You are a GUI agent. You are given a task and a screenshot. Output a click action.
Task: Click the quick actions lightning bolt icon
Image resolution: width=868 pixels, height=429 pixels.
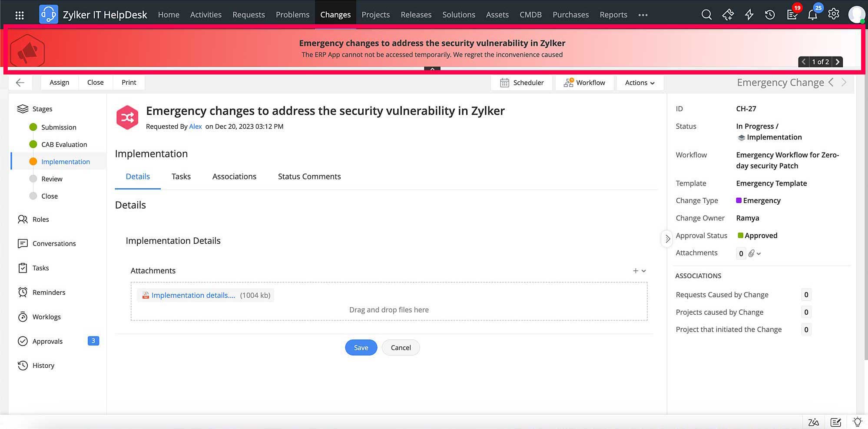749,15
